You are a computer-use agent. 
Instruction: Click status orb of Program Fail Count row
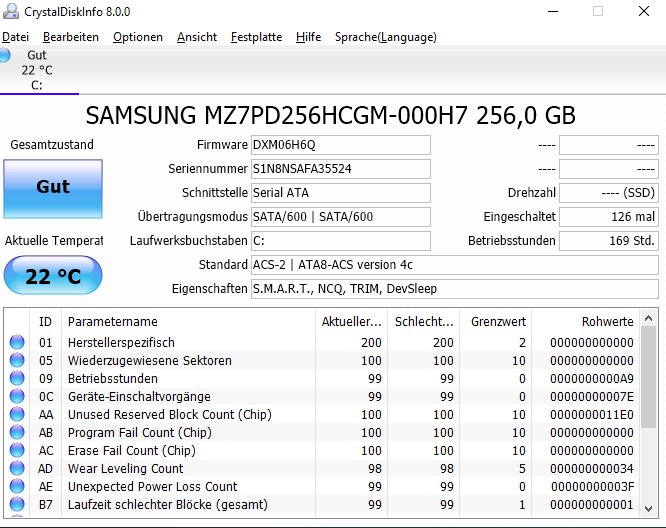pyautogui.click(x=17, y=432)
